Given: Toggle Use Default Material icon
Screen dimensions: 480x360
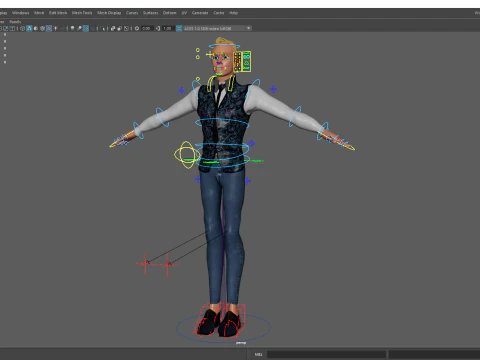Looking at the screenshot, I should (x=36, y=28).
